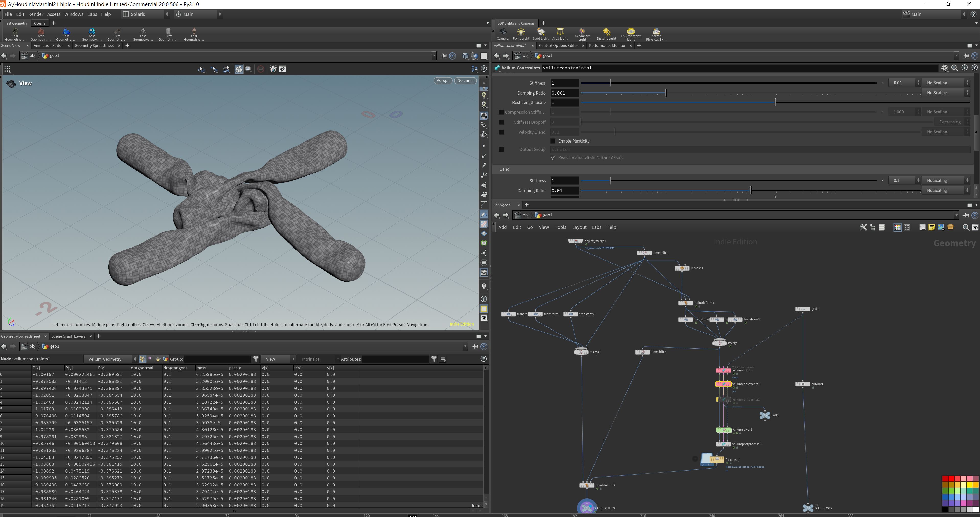Select the object_merge1 node
980x517 pixels.
pos(575,241)
